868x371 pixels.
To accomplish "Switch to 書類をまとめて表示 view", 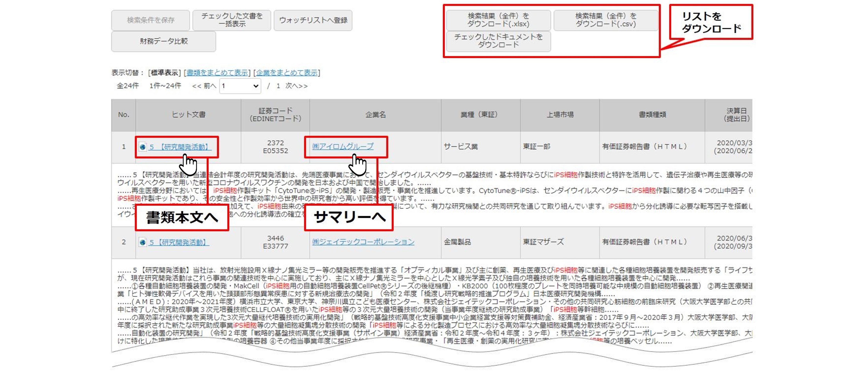I will pyautogui.click(x=217, y=73).
